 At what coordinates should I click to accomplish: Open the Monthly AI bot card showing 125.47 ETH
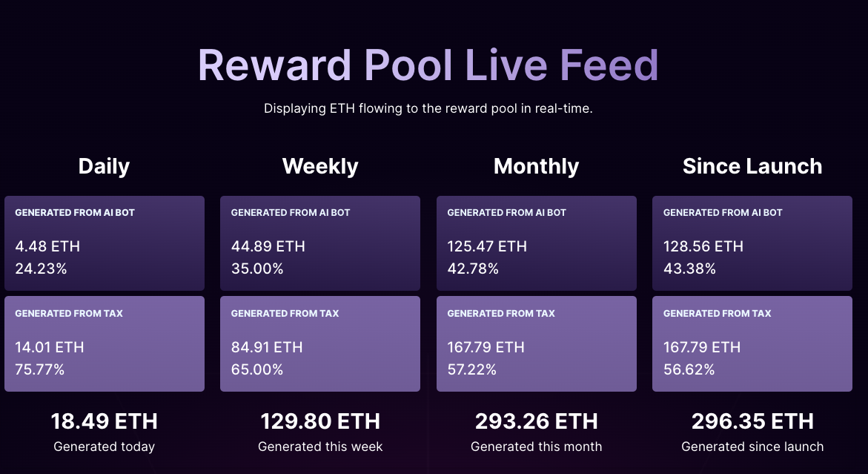pos(536,243)
